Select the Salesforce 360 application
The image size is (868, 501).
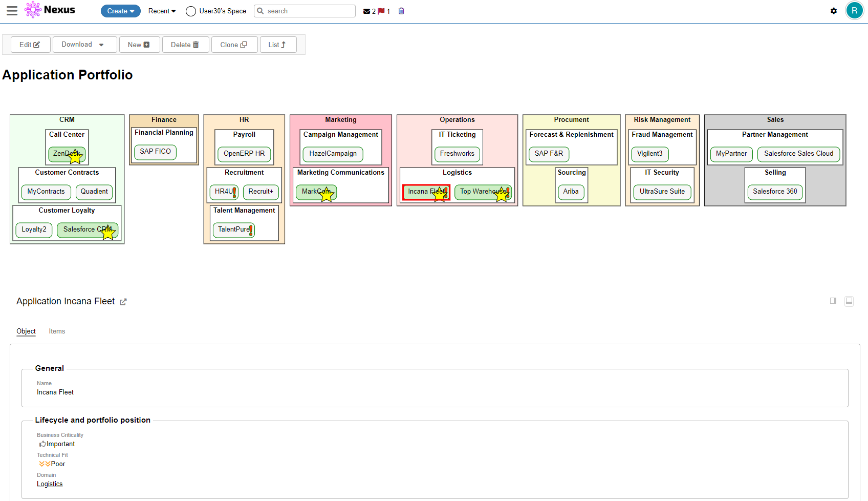pos(775,192)
